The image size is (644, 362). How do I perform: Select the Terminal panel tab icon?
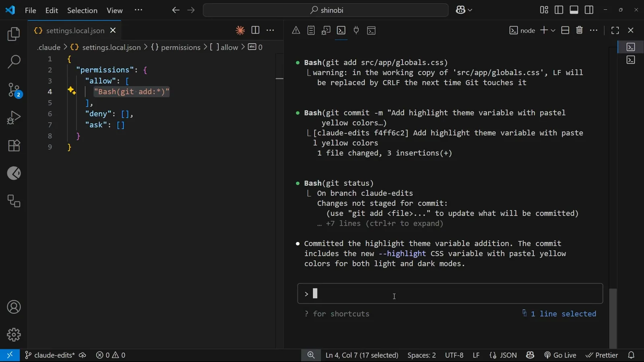pos(341,31)
